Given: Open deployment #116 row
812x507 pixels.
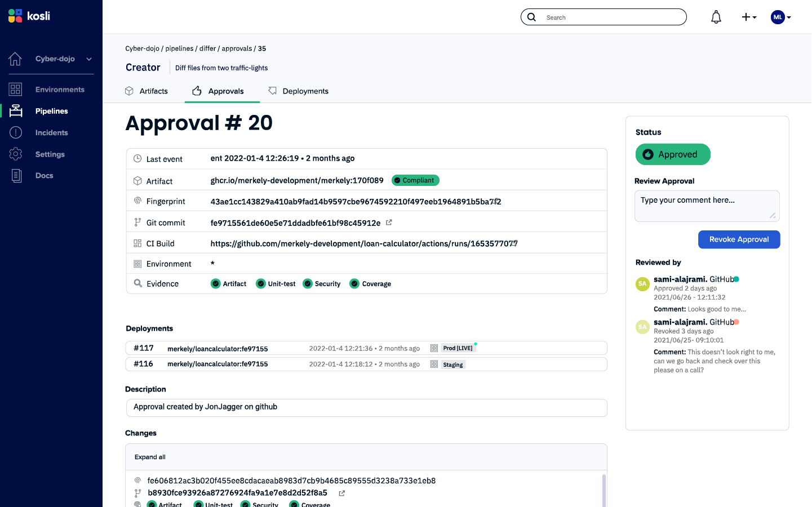Looking at the screenshot, I should coord(366,364).
